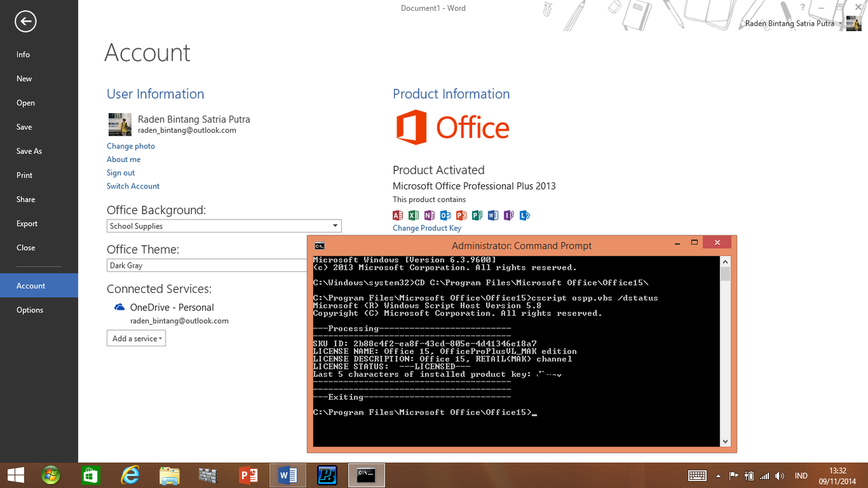Switch to Word on the taskbar

[x=288, y=475]
